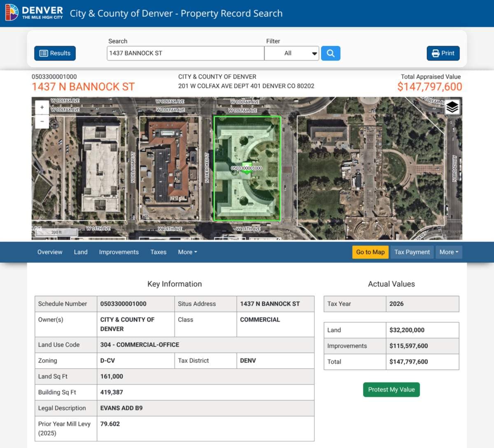Image resolution: width=494 pixels, height=448 pixels.
Task: Click the Results button
Action: tap(55, 53)
